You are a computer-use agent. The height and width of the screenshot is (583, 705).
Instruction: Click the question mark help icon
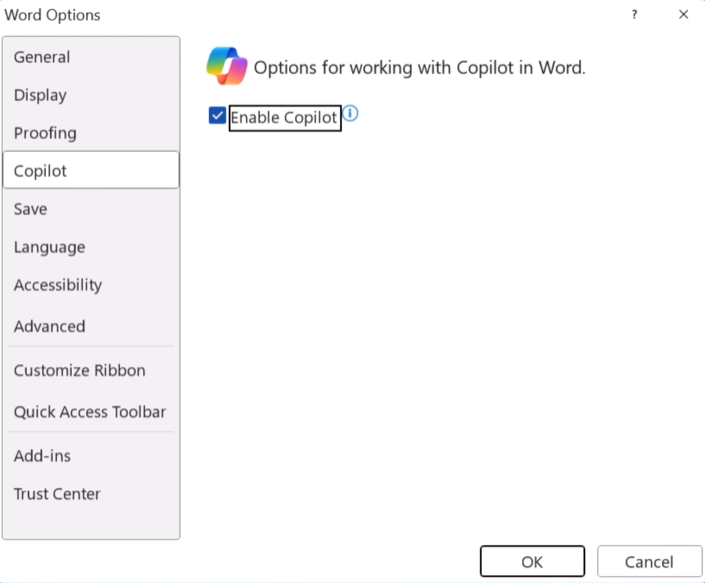[x=634, y=15]
